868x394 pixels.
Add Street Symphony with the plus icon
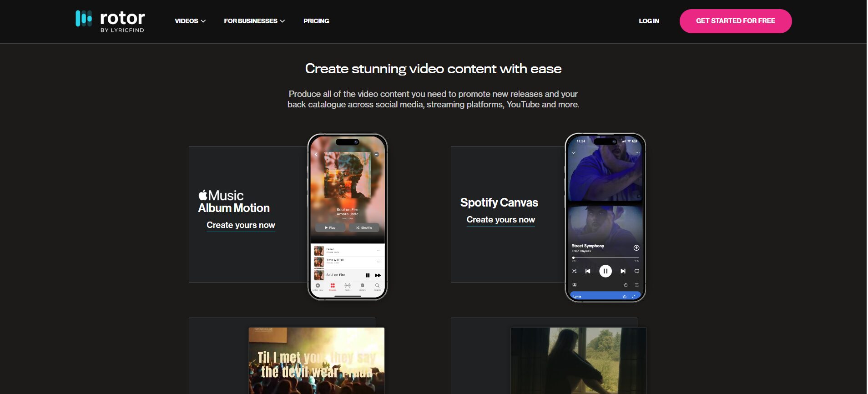(636, 248)
